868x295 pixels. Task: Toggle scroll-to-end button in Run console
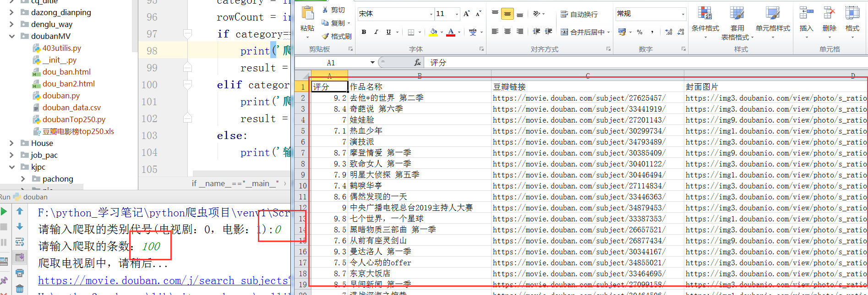[20, 257]
